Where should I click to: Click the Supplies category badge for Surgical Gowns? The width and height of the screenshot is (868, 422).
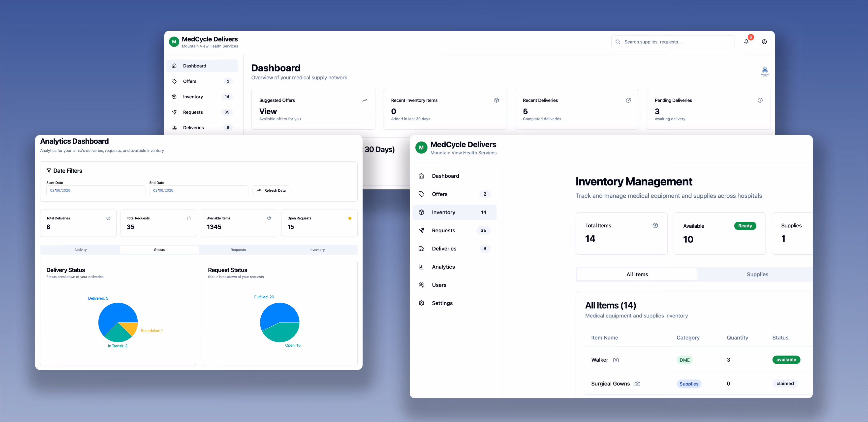click(689, 384)
